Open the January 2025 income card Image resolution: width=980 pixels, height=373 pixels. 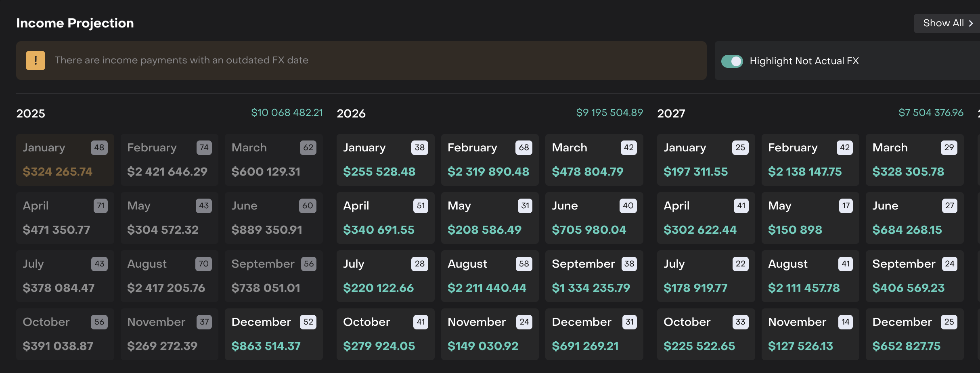(x=65, y=160)
